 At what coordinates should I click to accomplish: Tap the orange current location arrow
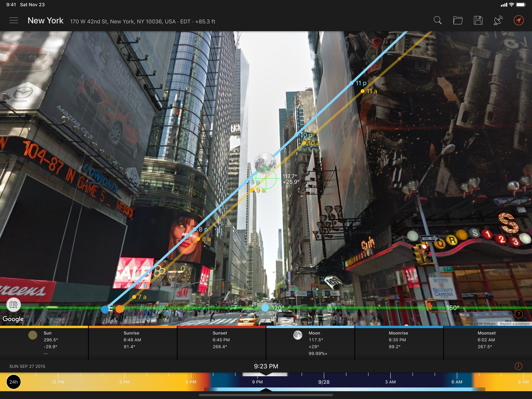pos(519,20)
